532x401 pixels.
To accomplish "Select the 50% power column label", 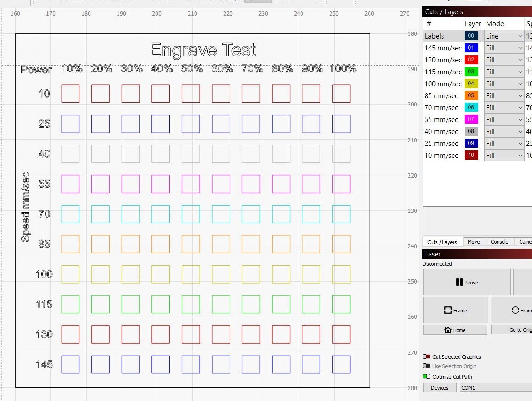I will [x=192, y=69].
